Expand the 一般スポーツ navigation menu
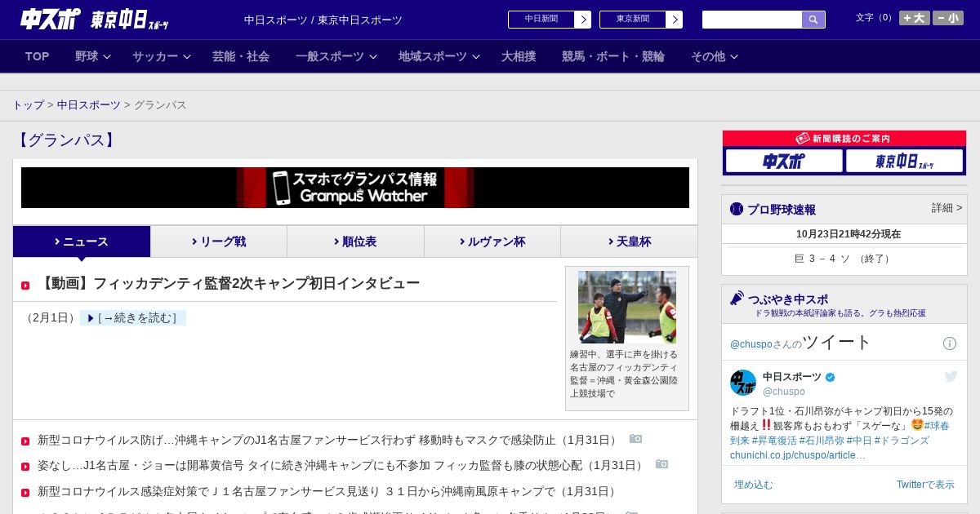The width and height of the screenshot is (980, 514). pos(336,56)
